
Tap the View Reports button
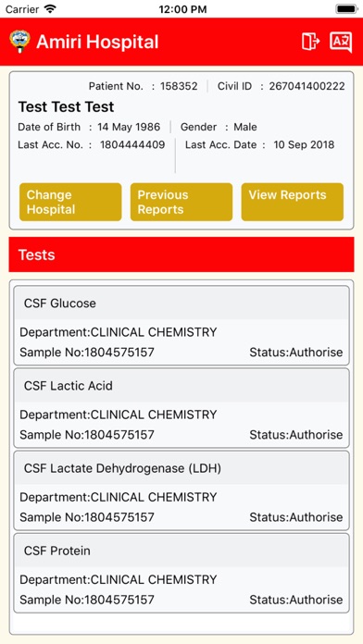[x=293, y=202]
